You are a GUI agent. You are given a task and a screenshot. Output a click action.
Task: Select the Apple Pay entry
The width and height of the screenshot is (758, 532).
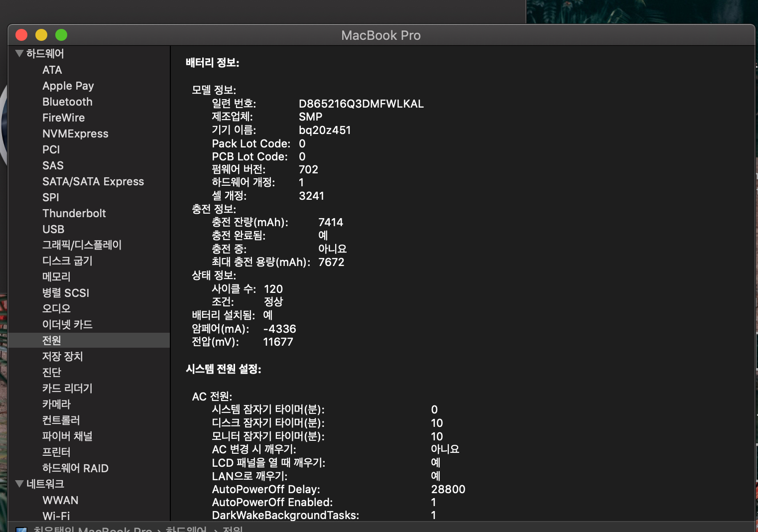tap(68, 86)
